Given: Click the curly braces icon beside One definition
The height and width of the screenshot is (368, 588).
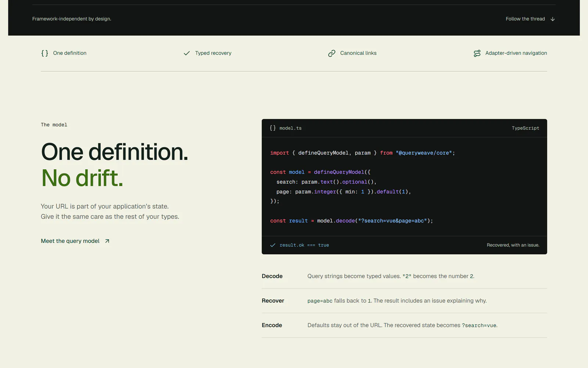Looking at the screenshot, I should pyautogui.click(x=45, y=53).
